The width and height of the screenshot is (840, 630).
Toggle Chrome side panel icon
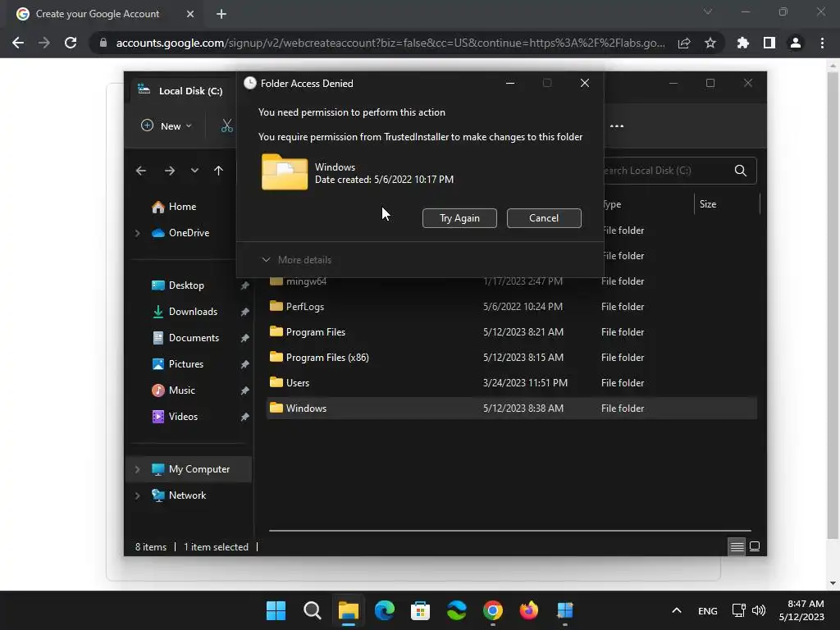[x=769, y=43]
